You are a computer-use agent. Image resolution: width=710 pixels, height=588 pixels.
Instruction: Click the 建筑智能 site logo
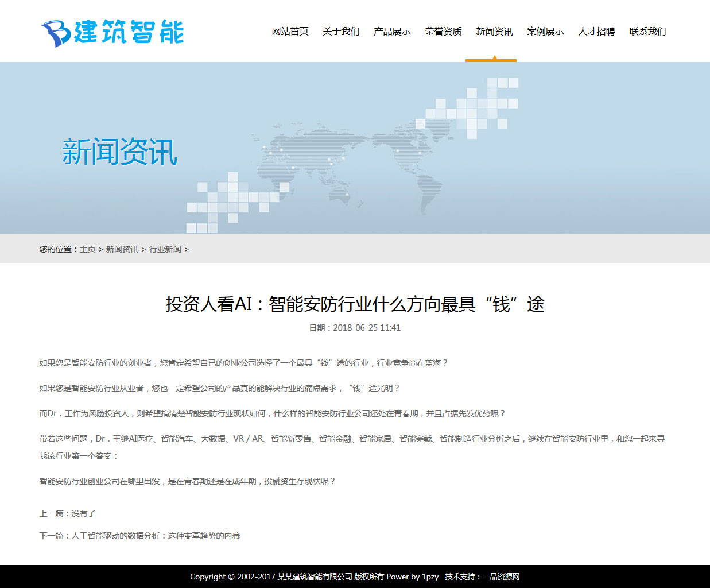112,32
